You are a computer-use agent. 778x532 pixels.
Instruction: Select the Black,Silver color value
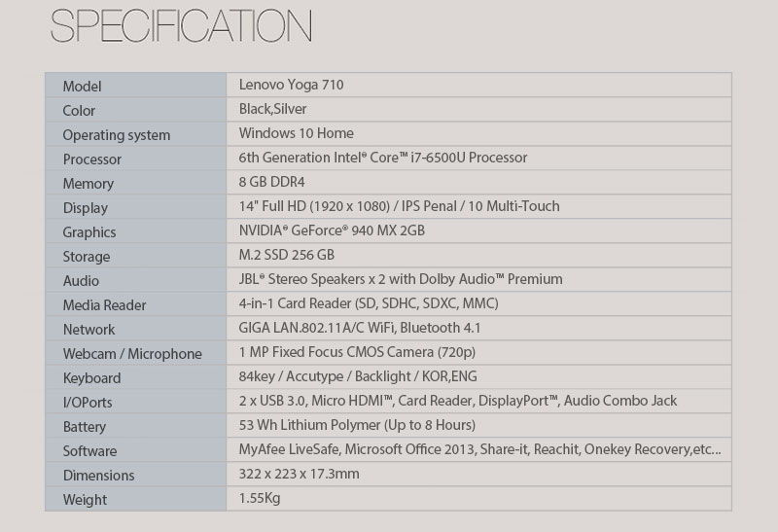click(x=273, y=109)
